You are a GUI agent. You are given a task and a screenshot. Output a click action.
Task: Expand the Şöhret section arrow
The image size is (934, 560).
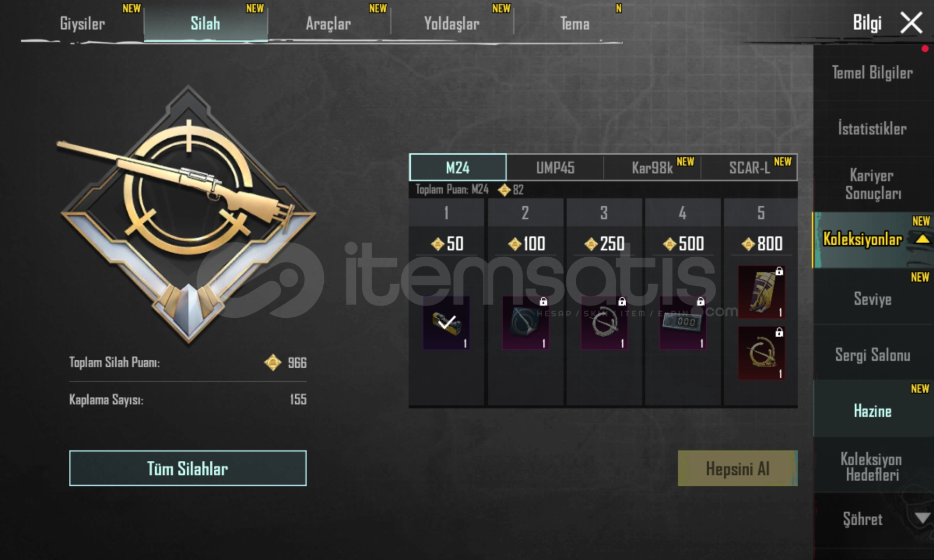tap(922, 518)
